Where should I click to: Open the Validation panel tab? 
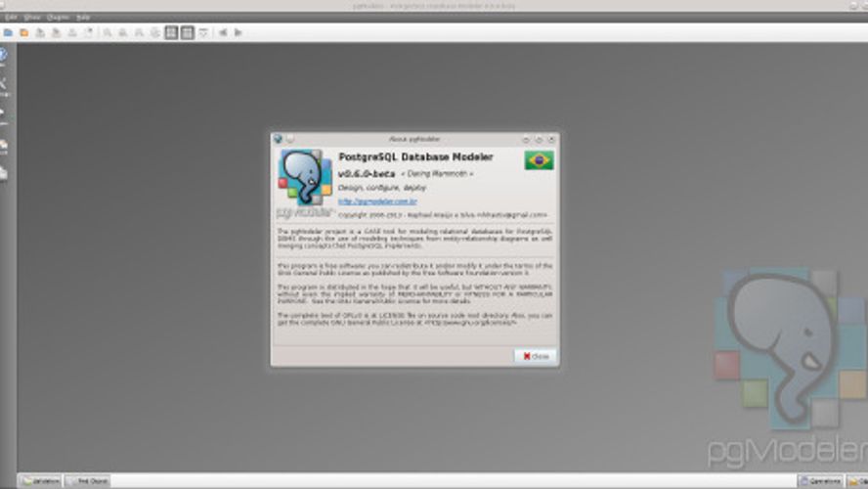pos(40,481)
